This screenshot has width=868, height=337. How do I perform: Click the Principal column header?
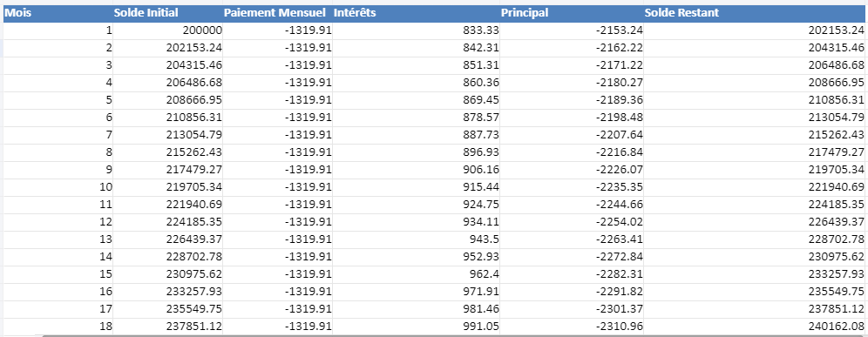[572, 13]
